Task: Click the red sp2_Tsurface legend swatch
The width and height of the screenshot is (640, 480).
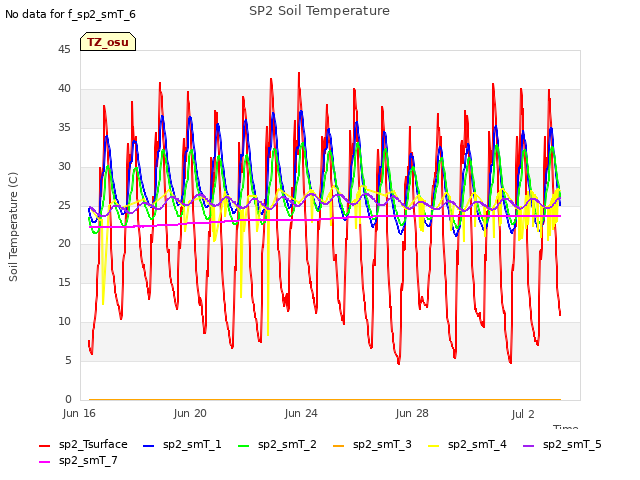Action: pos(44,446)
